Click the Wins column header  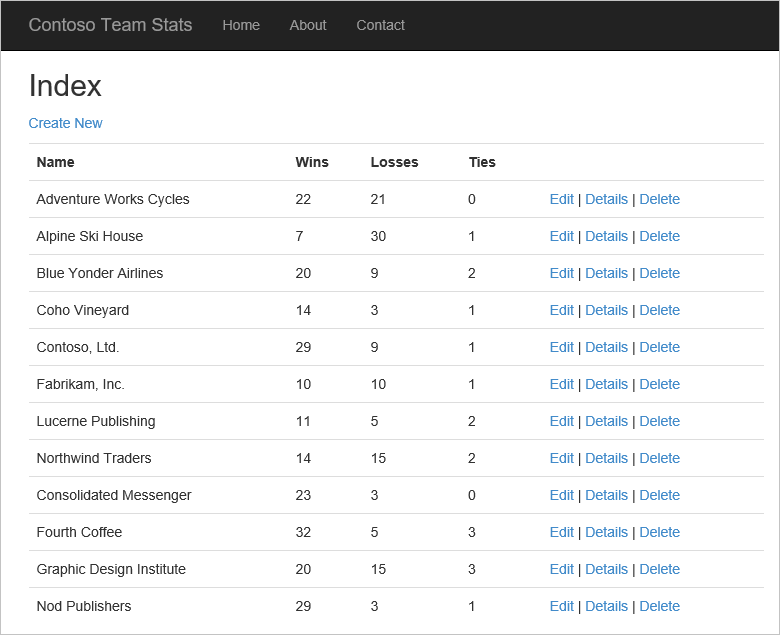[312, 162]
